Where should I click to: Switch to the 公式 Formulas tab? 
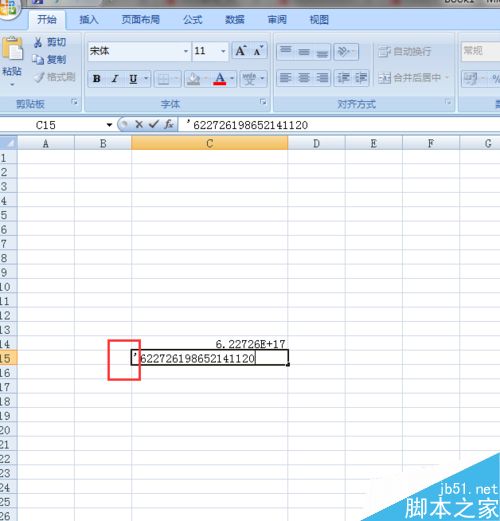click(x=193, y=20)
